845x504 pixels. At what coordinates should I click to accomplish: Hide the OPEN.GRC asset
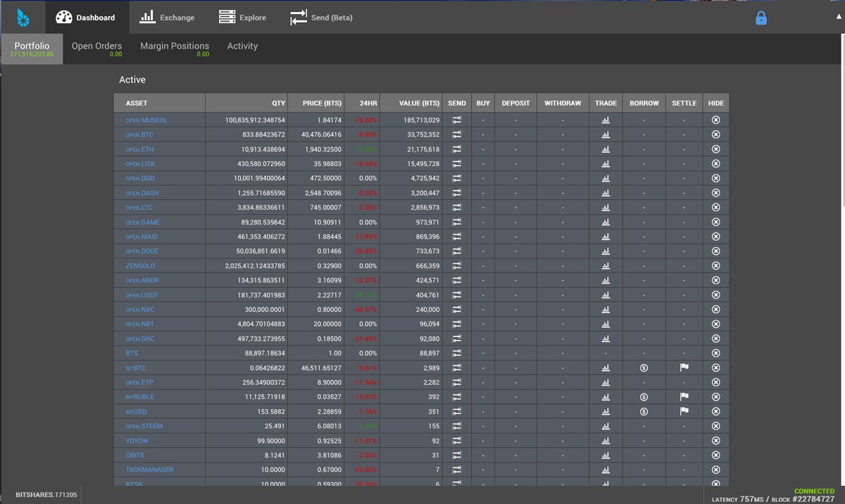tap(715, 339)
